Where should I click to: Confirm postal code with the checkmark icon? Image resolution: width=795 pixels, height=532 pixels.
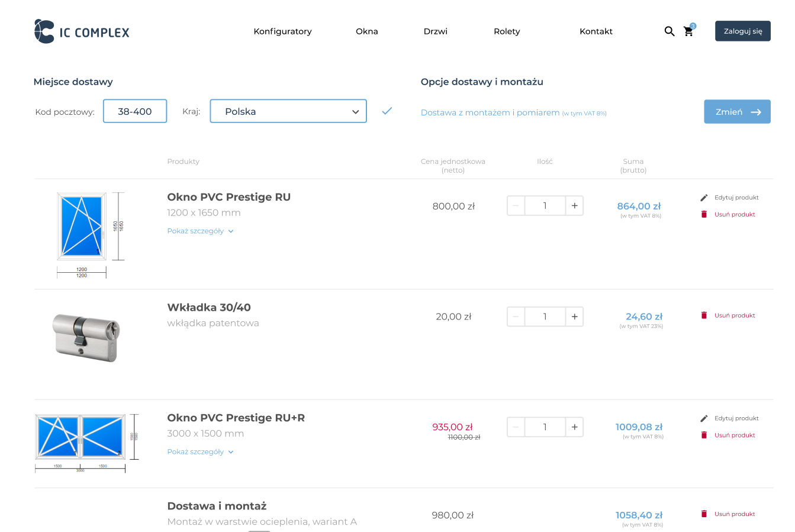pyautogui.click(x=387, y=111)
